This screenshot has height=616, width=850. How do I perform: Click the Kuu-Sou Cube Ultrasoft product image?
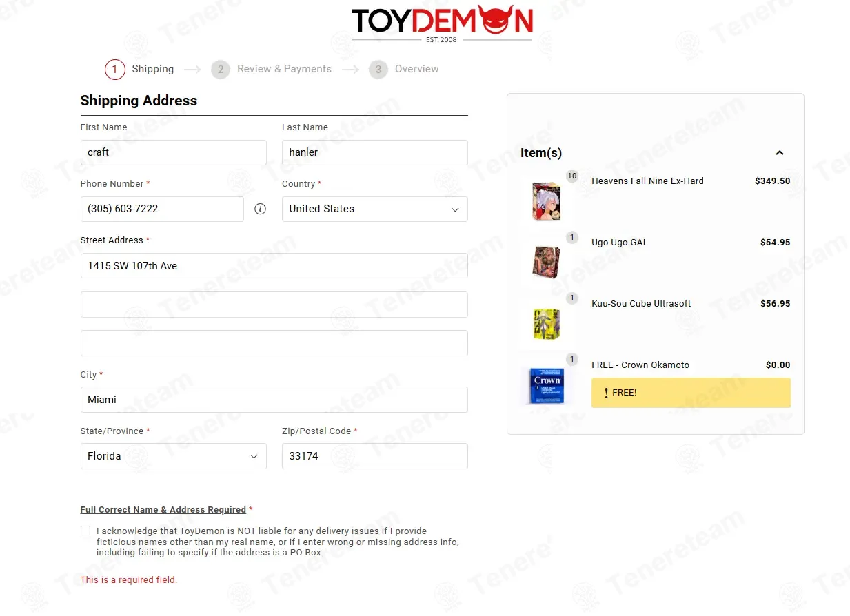546,323
